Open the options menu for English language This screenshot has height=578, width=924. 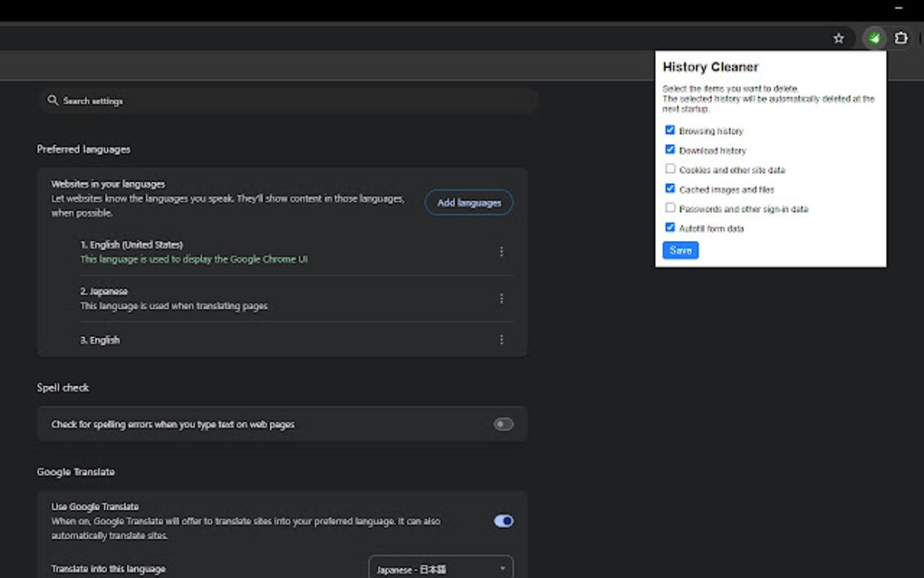pyautogui.click(x=502, y=339)
